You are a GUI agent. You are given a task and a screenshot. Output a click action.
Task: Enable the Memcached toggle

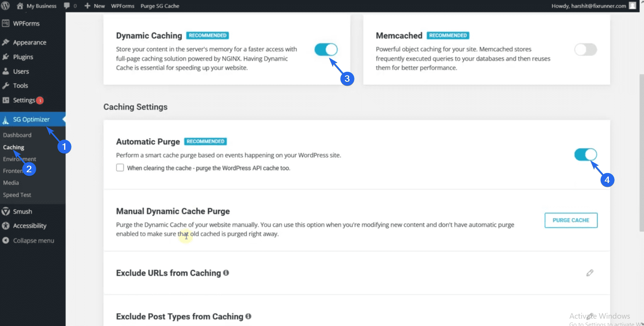pos(586,49)
